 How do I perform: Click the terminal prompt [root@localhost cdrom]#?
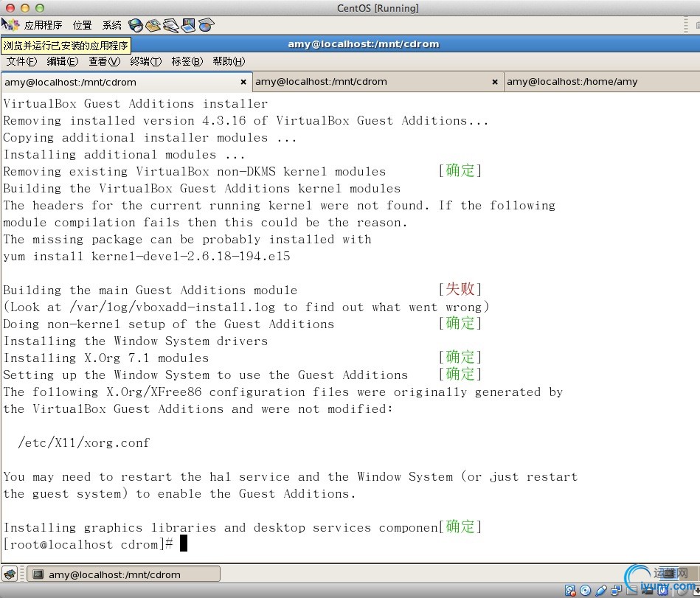[x=89, y=544]
